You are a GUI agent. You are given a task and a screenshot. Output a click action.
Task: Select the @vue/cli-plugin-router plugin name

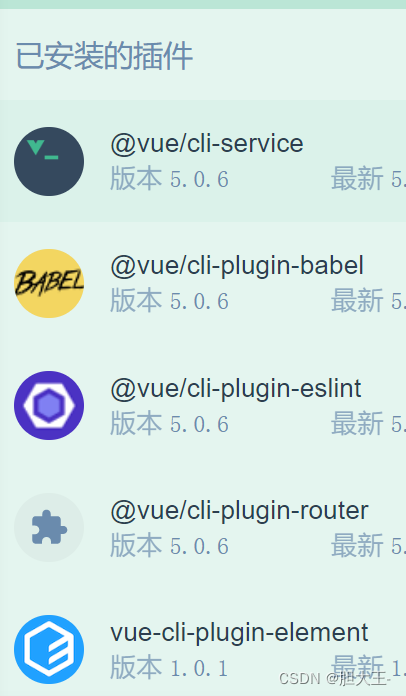pyautogui.click(x=239, y=511)
